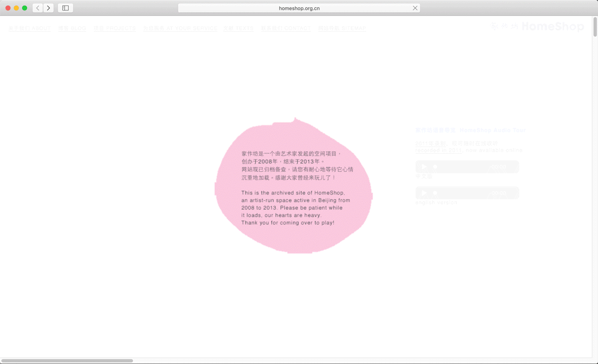598x364 pixels.
Task: Open the AT YOUR SERVICE navigation link
Action: 180,28
